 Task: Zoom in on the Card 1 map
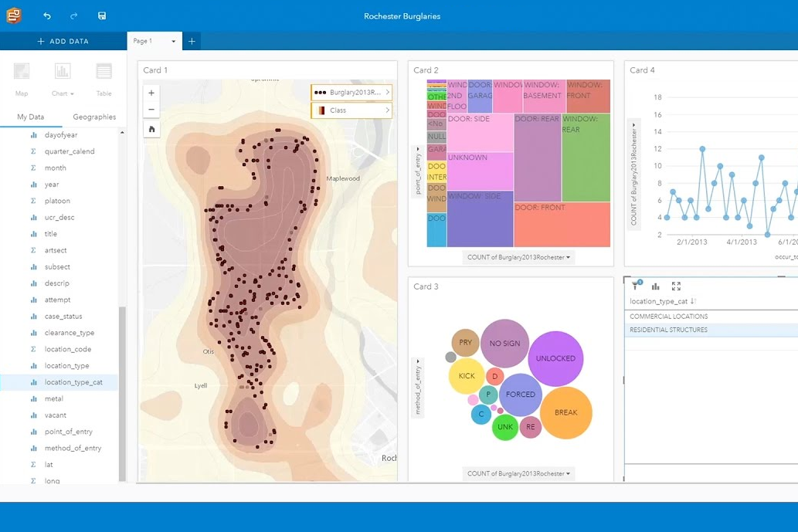tap(151, 93)
